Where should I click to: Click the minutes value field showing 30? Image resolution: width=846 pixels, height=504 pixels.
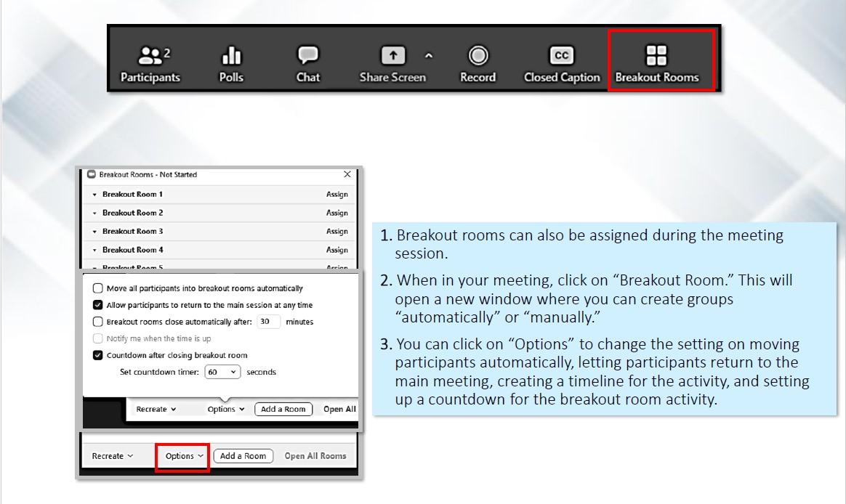tap(268, 322)
